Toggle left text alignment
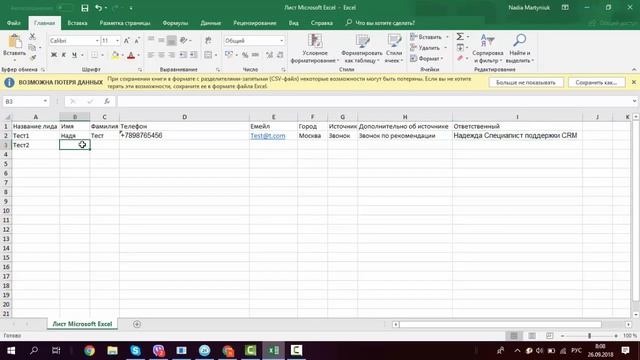Viewport: 640px width, 360px height. (151, 55)
